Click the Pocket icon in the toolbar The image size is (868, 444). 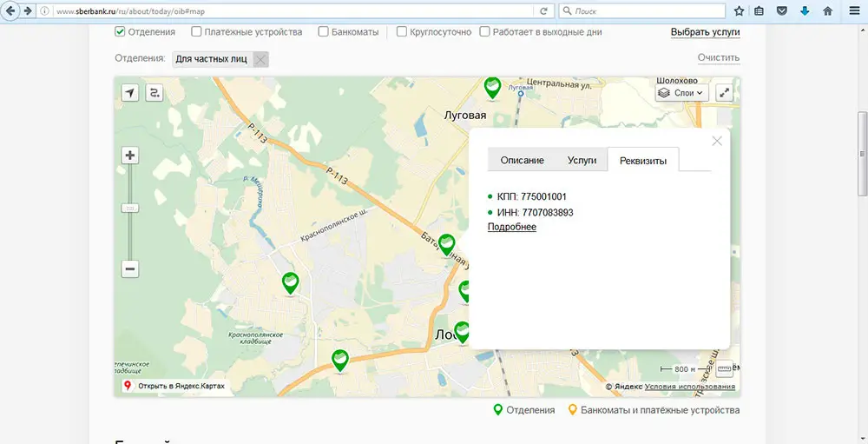click(x=782, y=11)
